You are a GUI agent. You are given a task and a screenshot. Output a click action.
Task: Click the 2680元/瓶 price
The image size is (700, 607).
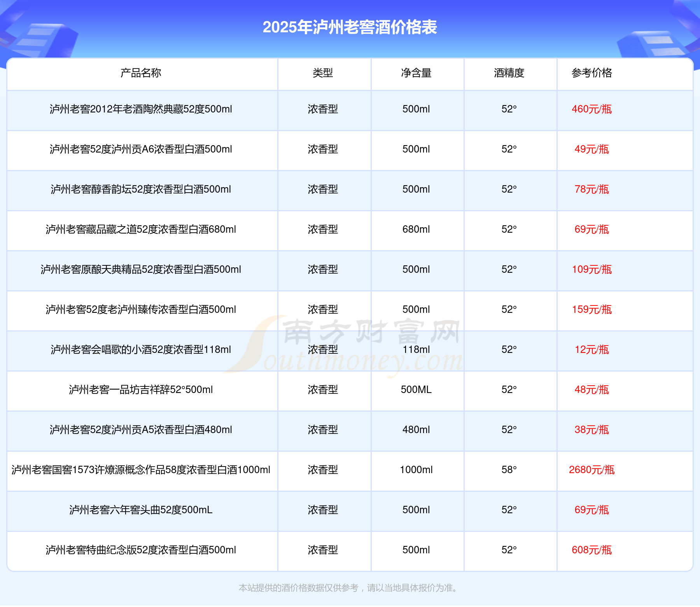click(591, 470)
